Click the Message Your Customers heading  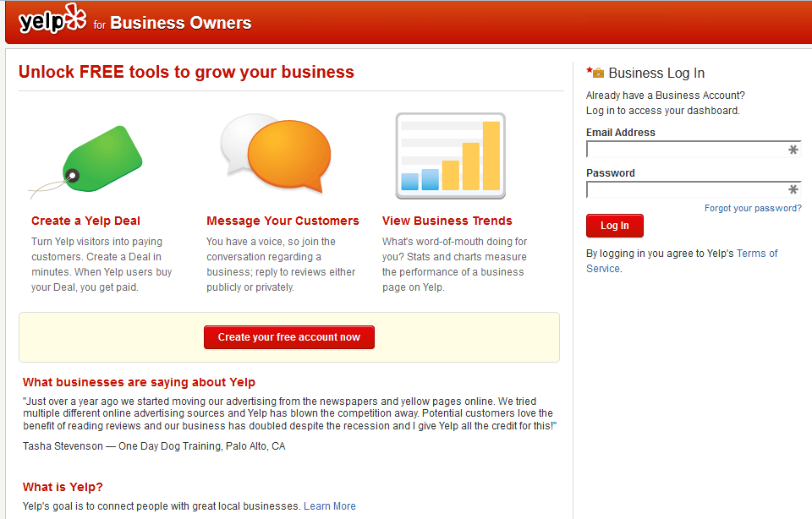pos(283,221)
